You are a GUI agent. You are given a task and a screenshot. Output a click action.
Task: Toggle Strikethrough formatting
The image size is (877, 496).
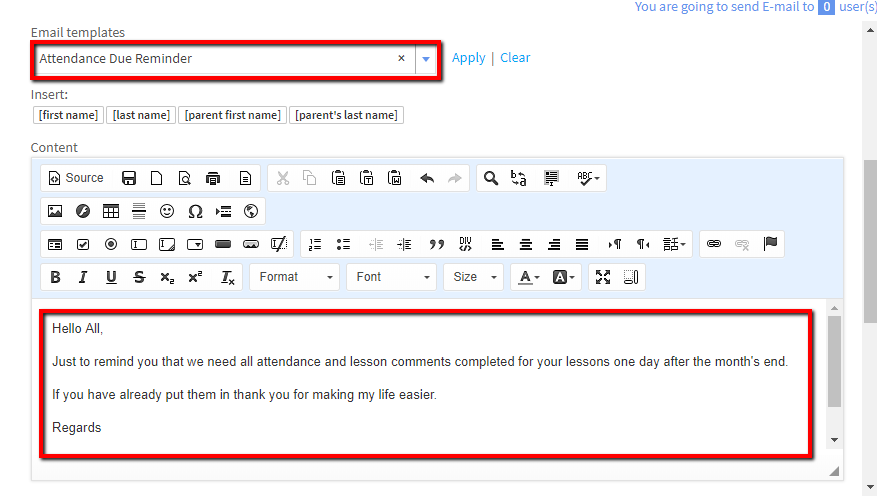(139, 277)
